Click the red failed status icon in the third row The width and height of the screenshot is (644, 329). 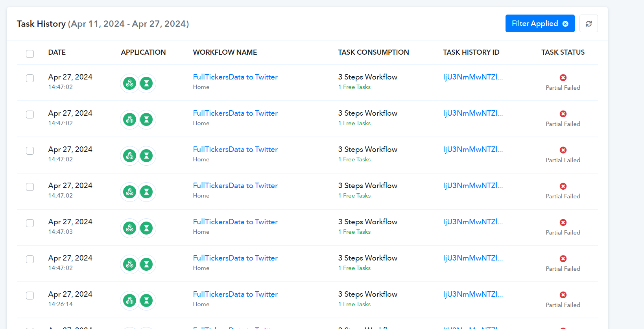(563, 150)
